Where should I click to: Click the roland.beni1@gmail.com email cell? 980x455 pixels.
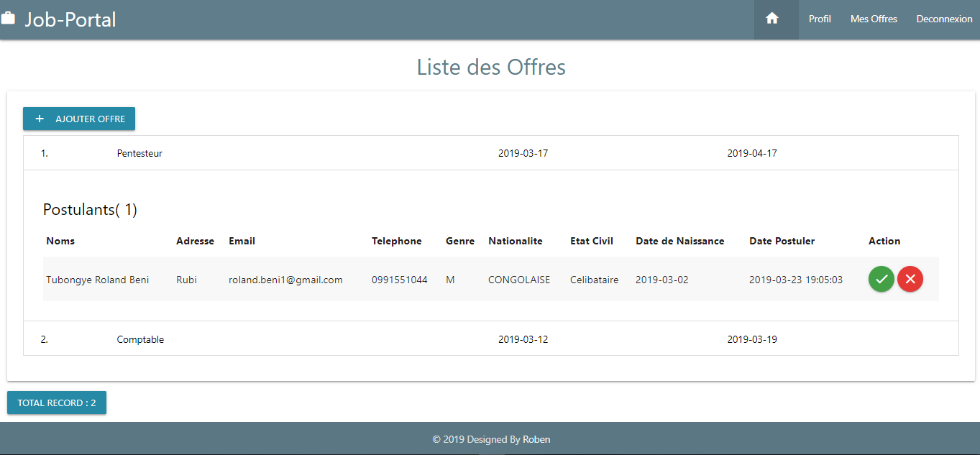[285, 280]
